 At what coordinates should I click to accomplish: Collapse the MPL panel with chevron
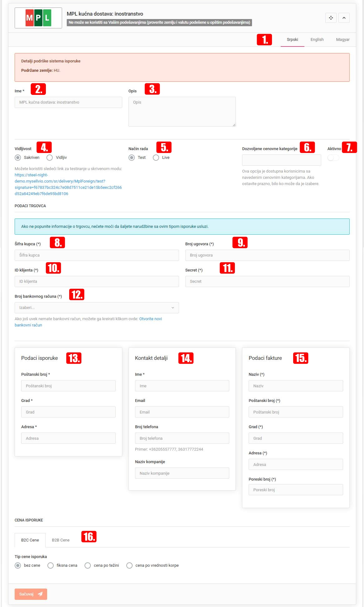pos(344,18)
